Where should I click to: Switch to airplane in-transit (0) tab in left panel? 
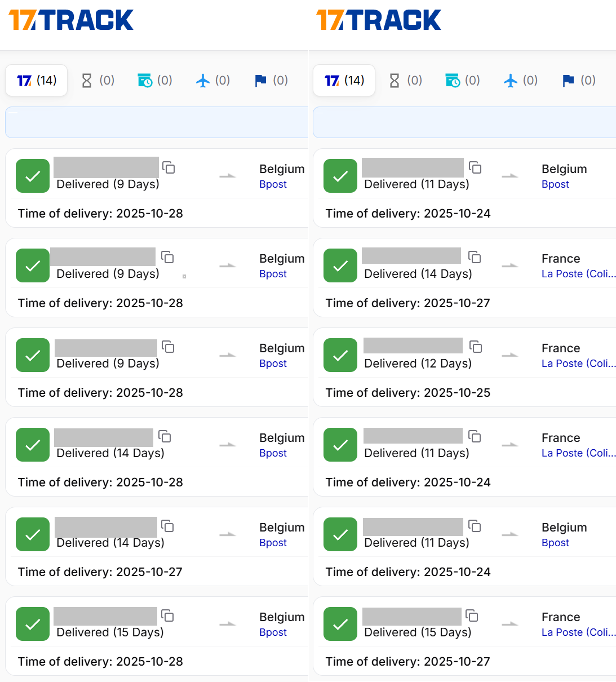click(213, 81)
